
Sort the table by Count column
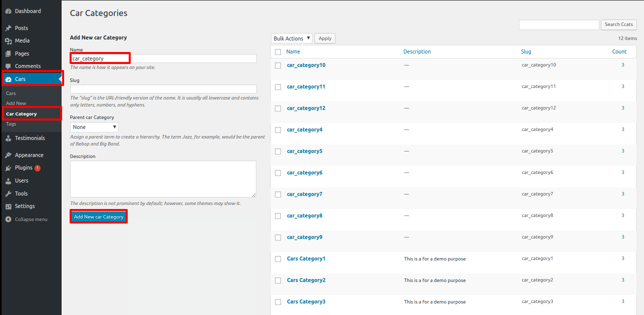(x=619, y=51)
